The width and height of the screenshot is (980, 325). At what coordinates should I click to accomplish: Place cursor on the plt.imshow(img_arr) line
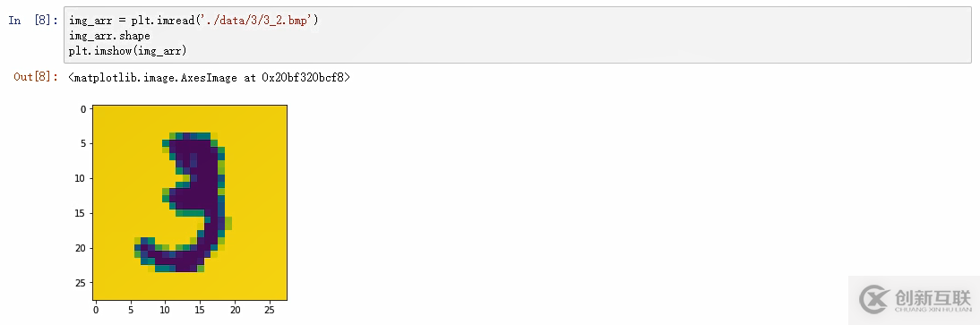click(128, 51)
